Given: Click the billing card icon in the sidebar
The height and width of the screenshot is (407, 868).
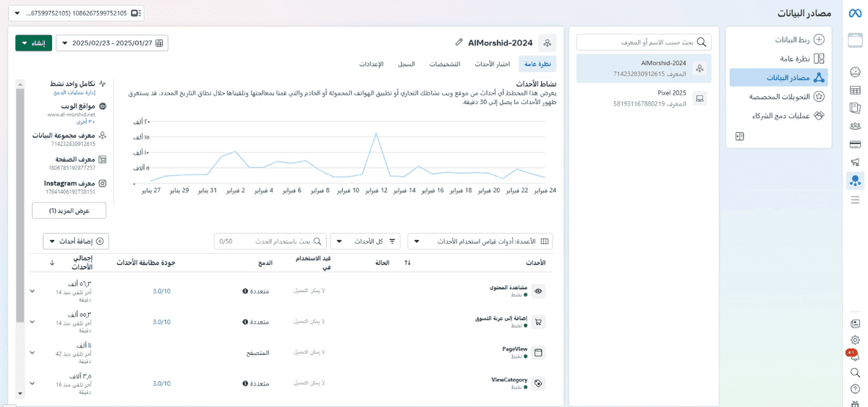Looking at the screenshot, I should tap(855, 144).
